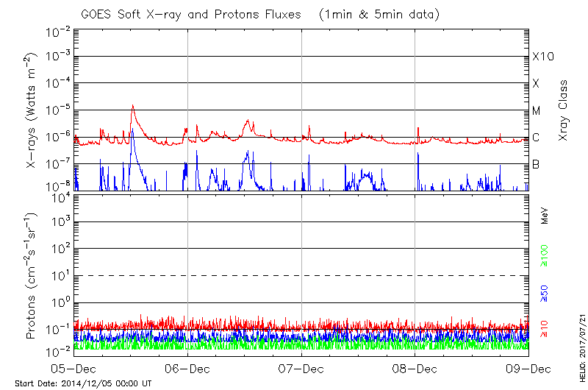Click the red X-ray flare peak on 05-Dec

click(x=132, y=105)
